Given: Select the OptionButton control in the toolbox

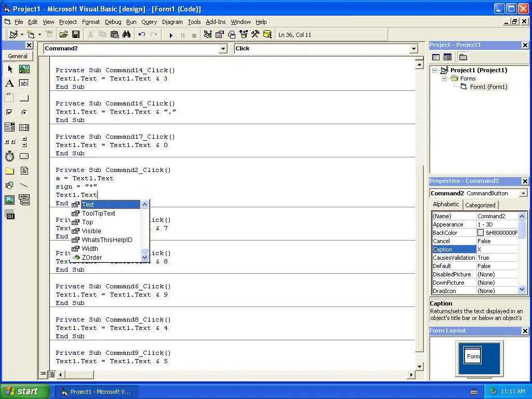Looking at the screenshot, I should pos(24,112).
